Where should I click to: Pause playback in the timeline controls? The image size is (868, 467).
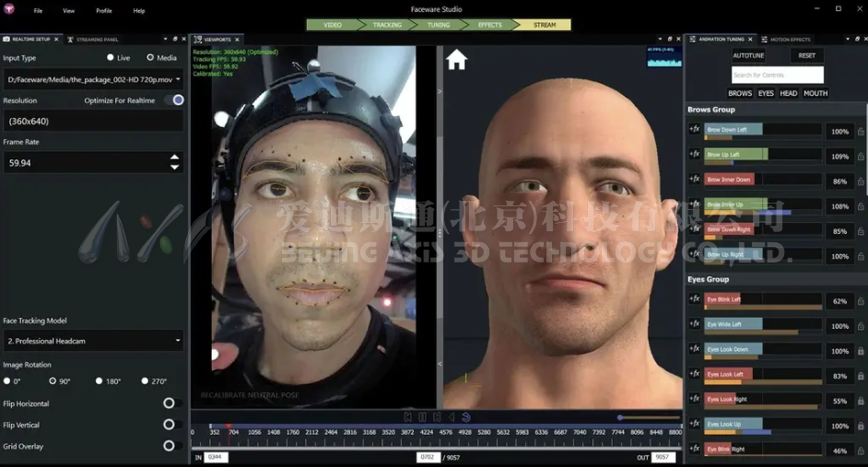click(422, 417)
